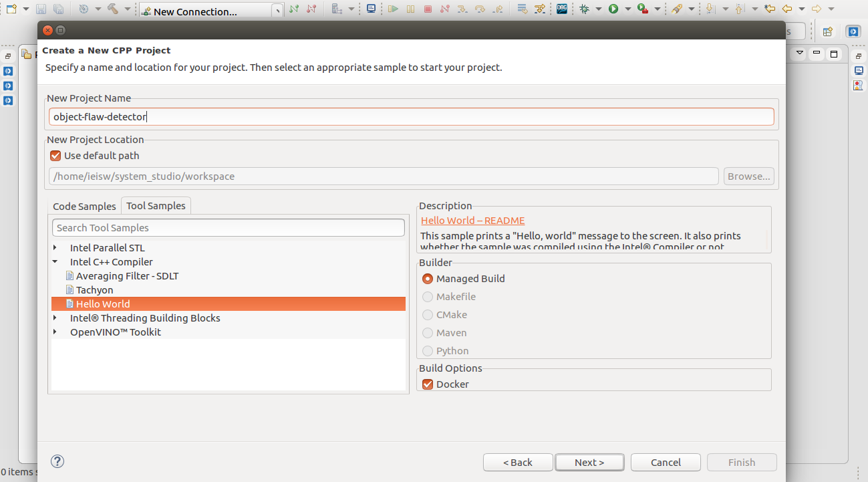Click the Suspend debug icon

point(410,9)
